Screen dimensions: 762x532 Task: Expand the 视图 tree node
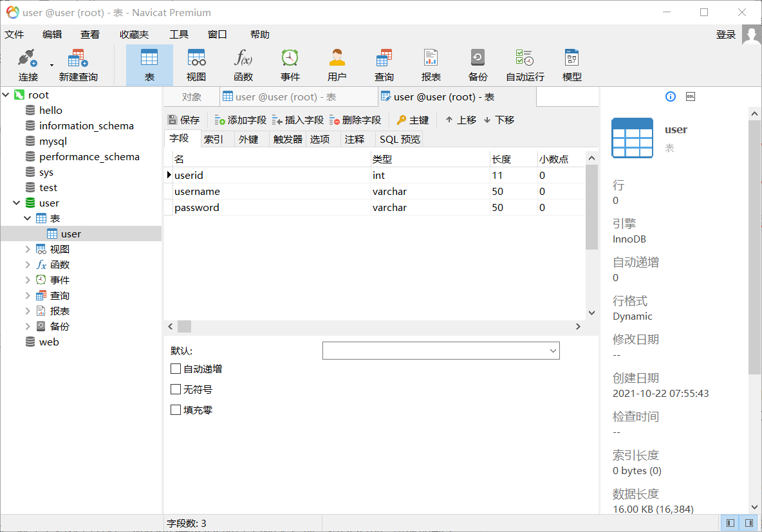(x=28, y=249)
